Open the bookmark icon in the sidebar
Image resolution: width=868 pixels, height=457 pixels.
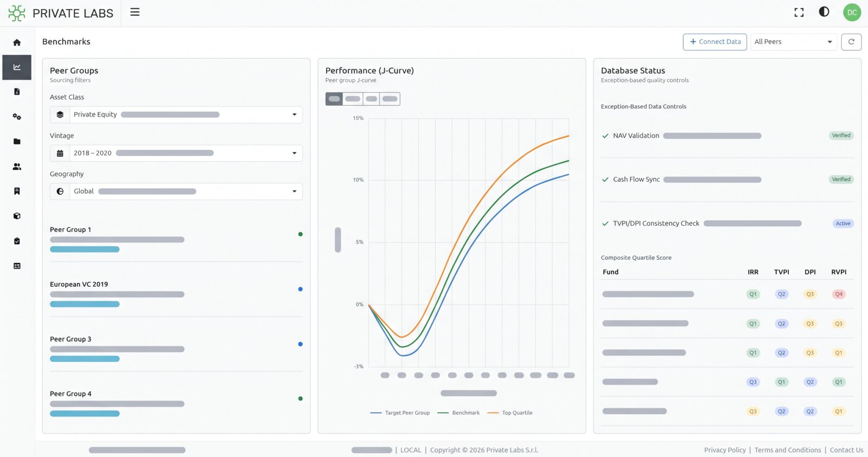click(x=17, y=191)
